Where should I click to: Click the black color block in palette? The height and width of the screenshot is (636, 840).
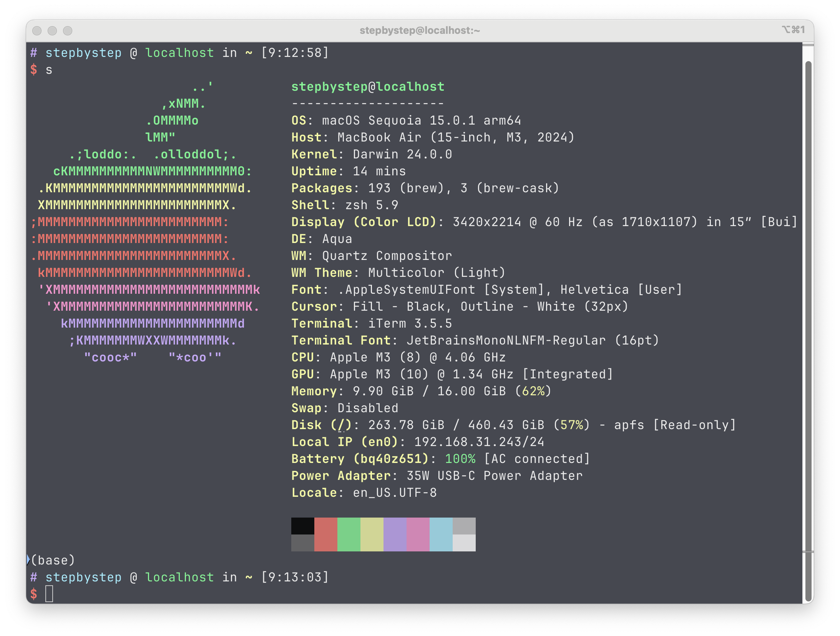302,526
